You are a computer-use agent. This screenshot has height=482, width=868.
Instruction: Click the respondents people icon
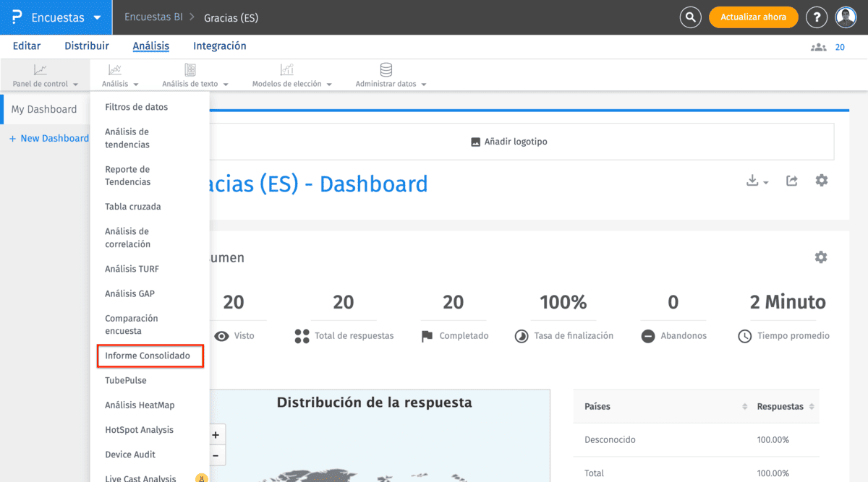click(818, 47)
